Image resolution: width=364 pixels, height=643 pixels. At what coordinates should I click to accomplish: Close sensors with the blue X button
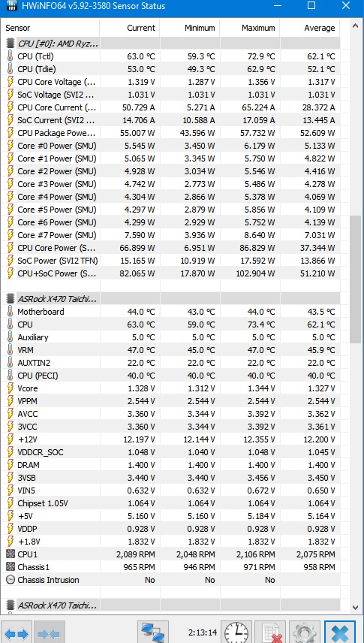click(x=340, y=632)
